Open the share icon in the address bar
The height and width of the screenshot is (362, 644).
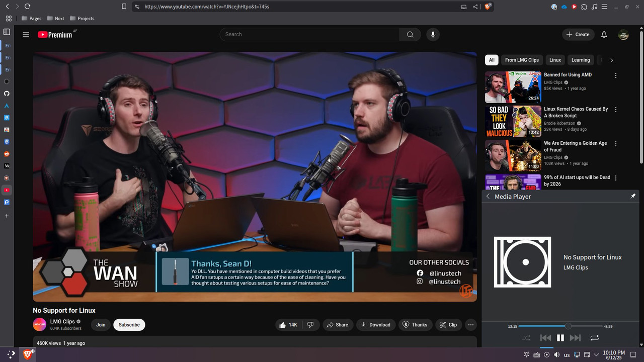click(475, 7)
